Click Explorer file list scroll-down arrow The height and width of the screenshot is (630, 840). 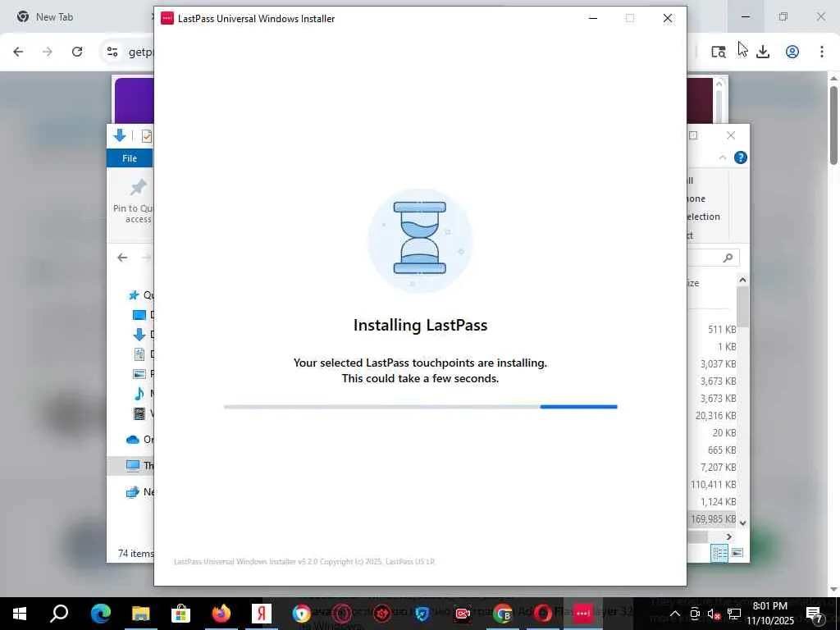(742, 523)
